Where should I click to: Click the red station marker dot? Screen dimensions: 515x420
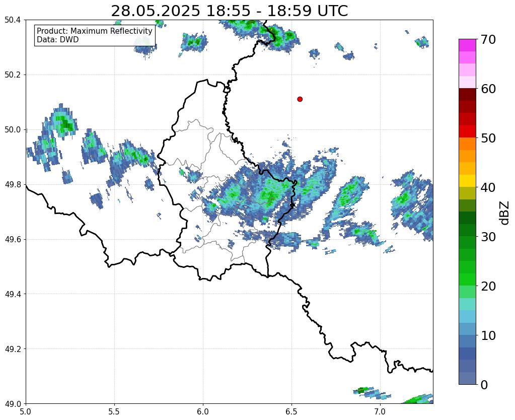300,99
